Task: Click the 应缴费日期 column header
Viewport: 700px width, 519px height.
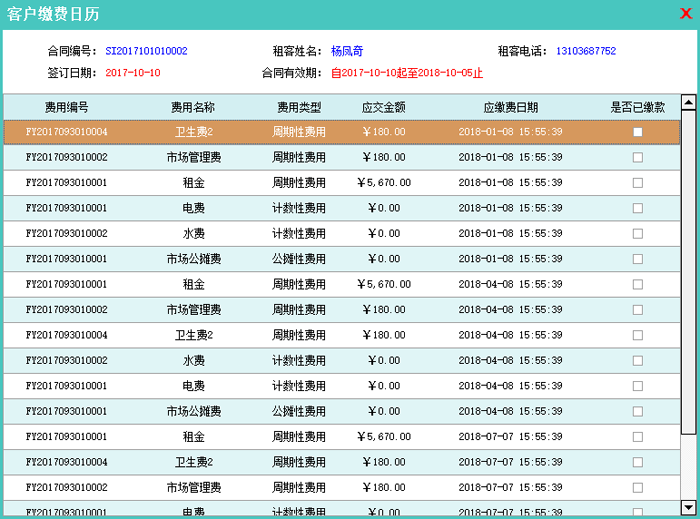Action: 510,107
